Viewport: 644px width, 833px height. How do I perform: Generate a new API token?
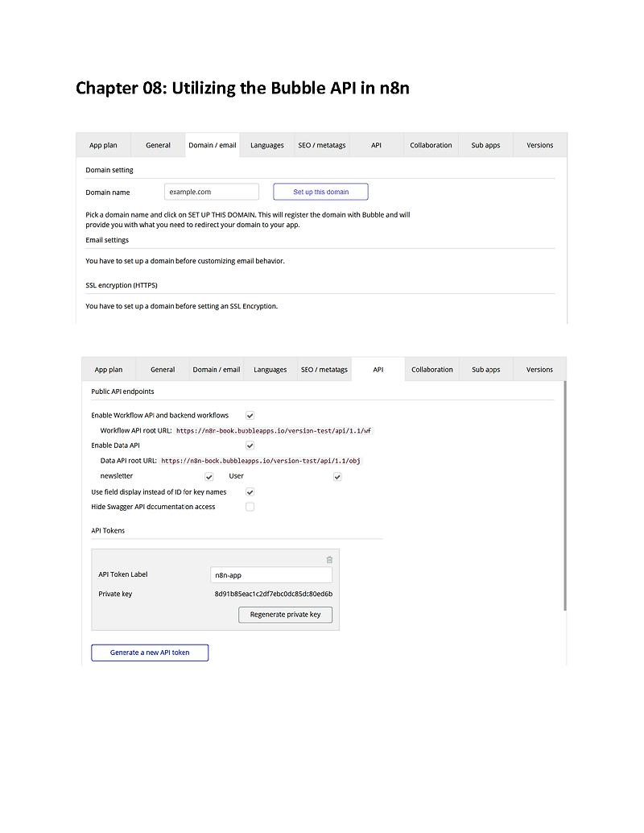click(150, 653)
